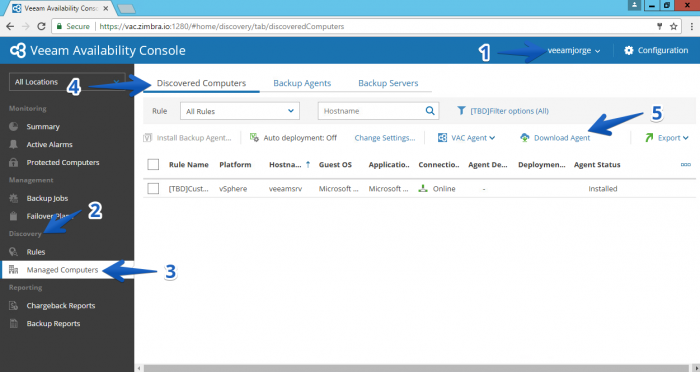Click the column chooser dots icon
The image size is (700, 372).
pyautogui.click(x=686, y=164)
